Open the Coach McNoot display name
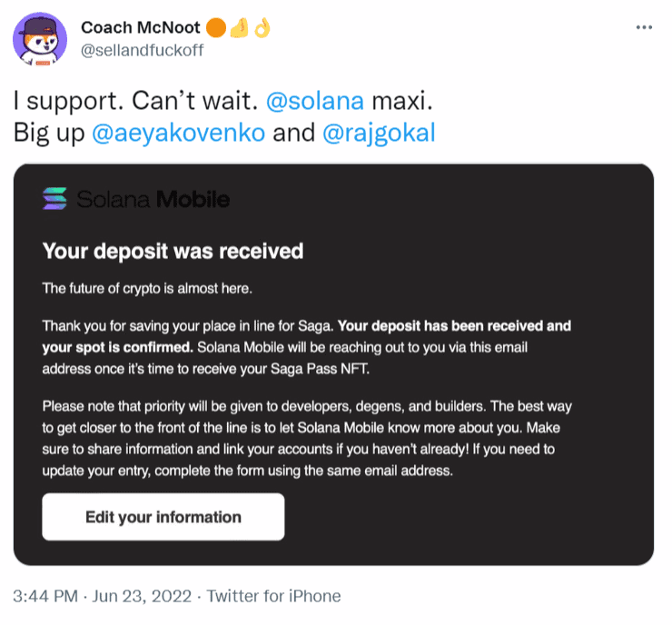Viewport: 672px width, 625px height. coord(141,27)
